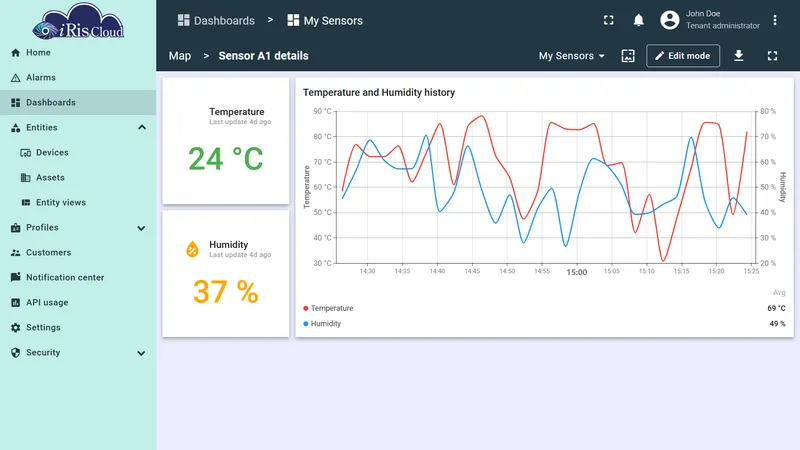Click the API usage chart icon

15,303
